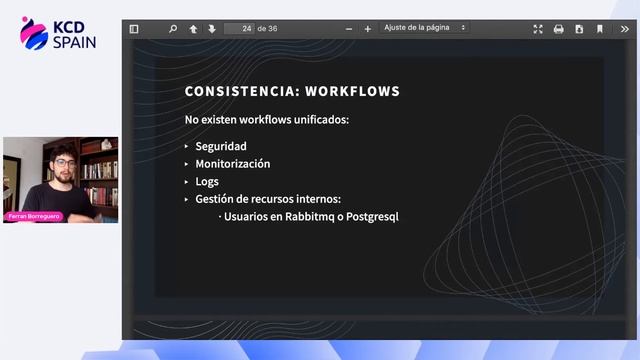This screenshot has height=360, width=640.
Task: Click the speaker webcam video thumbnail
Action: point(60,180)
